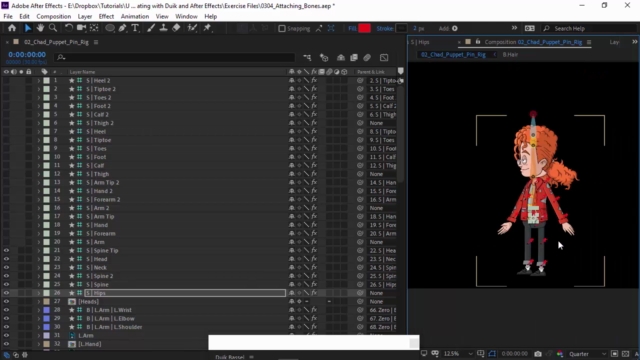Select the Home tool icon

coord(12,28)
